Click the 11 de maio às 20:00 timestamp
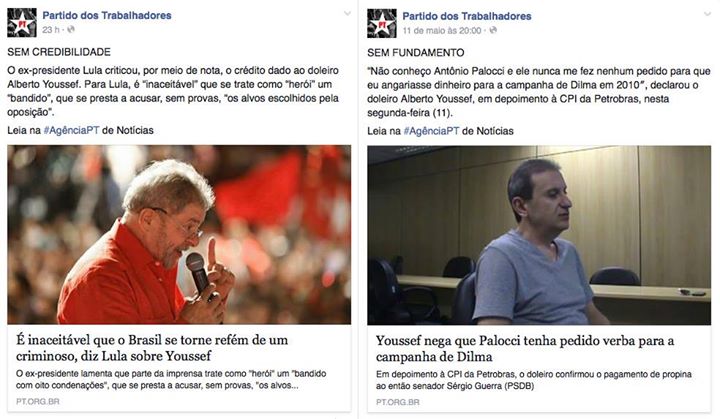The image size is (720, 419). tap(442, 31)
